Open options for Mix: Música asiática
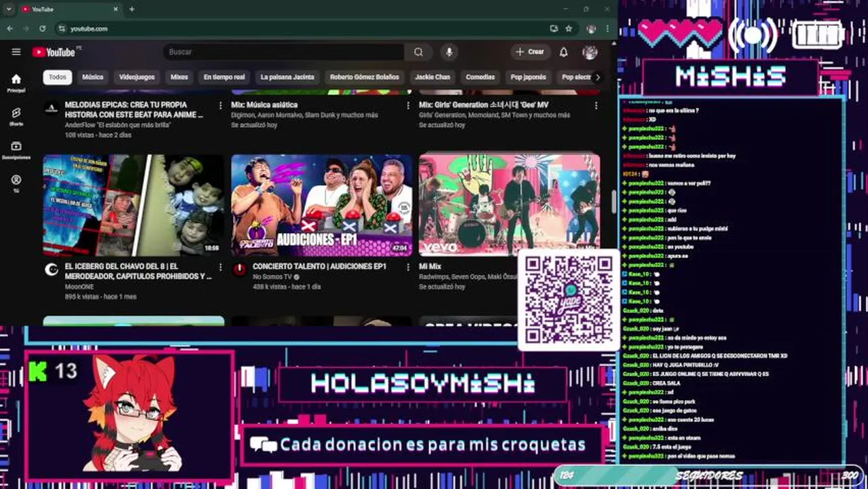This screenshot has width=868, height=489. coord(408,105)
